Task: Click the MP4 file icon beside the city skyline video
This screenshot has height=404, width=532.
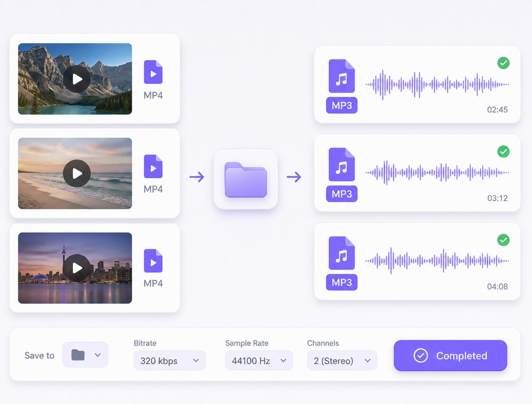Action: click(x=153, y=260)
